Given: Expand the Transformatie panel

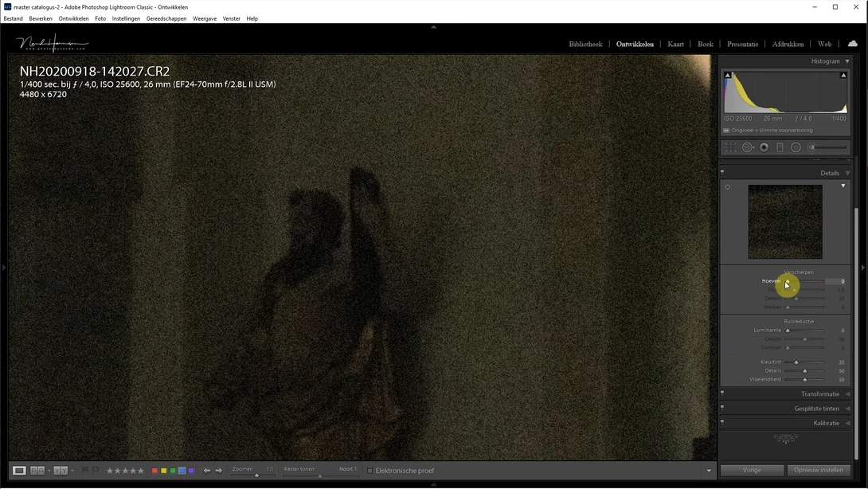Looking at the screenshot, I should 847,393.
